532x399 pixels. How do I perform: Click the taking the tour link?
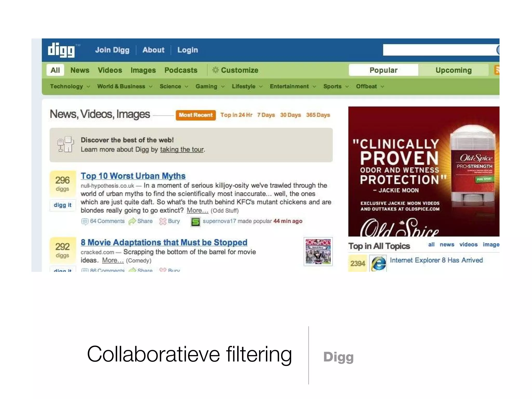(x=182, y=150)
